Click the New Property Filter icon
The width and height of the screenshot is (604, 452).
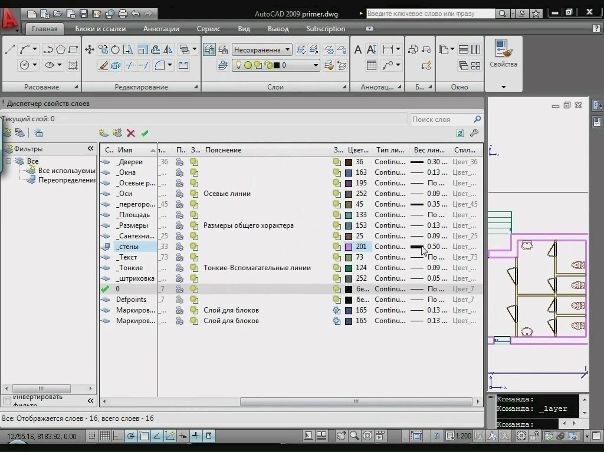[x=8, y=132]
